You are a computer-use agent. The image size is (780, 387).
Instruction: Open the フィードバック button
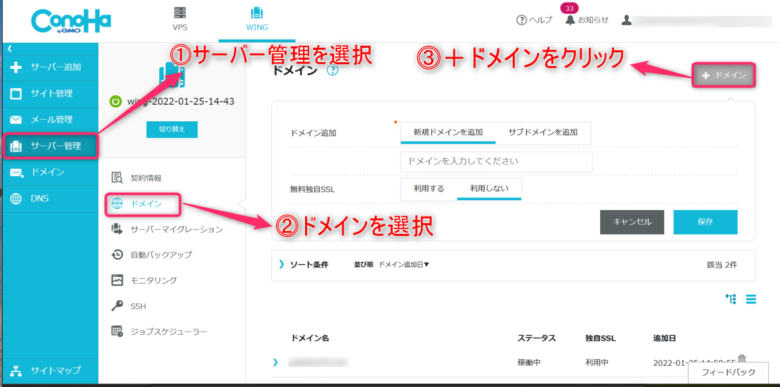(x=728, y=372)
